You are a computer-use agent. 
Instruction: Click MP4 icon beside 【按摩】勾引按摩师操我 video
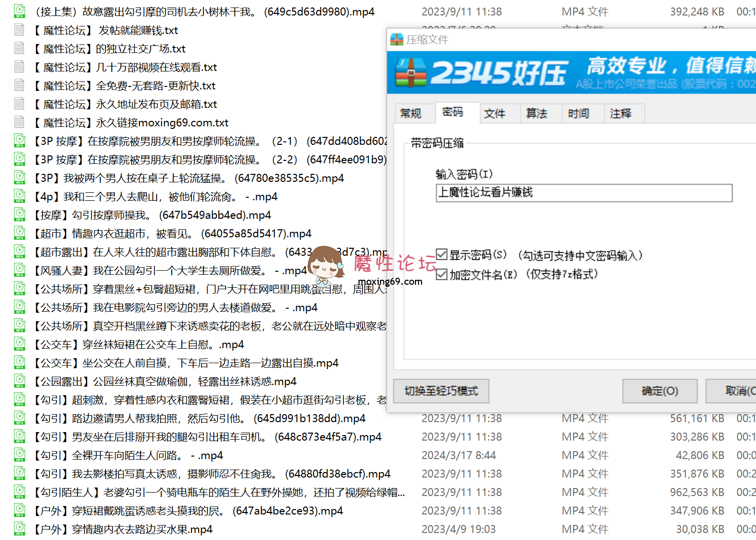click(x=19, y=214)
